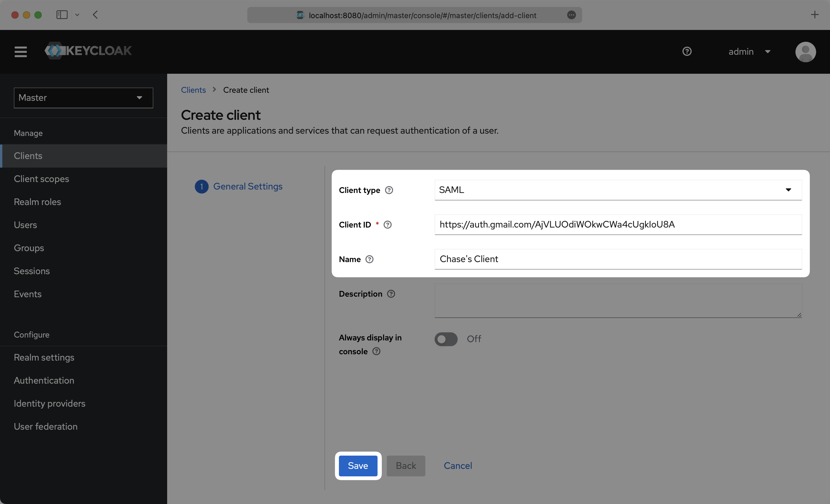830x504 pixels.
Task: Click the hamburger navigation menu icon
Action: click(20, 52)
